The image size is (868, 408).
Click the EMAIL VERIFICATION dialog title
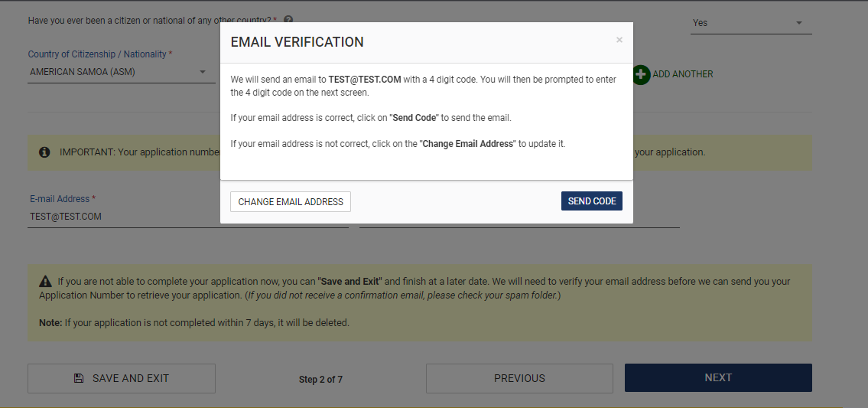point(297,42)
